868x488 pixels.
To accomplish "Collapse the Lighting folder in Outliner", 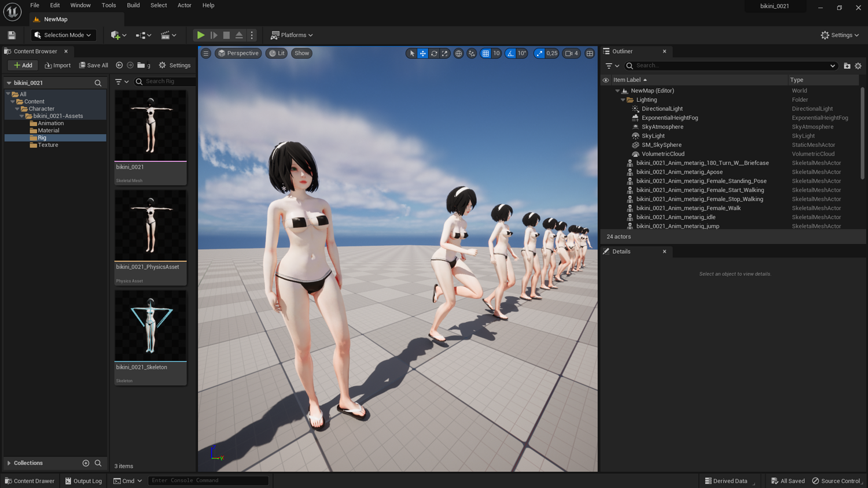I will coord(623,100).
